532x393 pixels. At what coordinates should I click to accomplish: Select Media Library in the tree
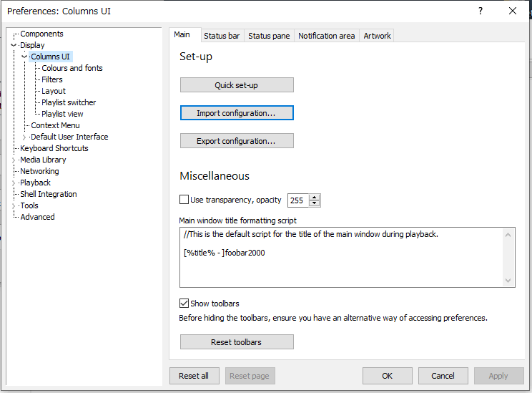coord(43,160)
